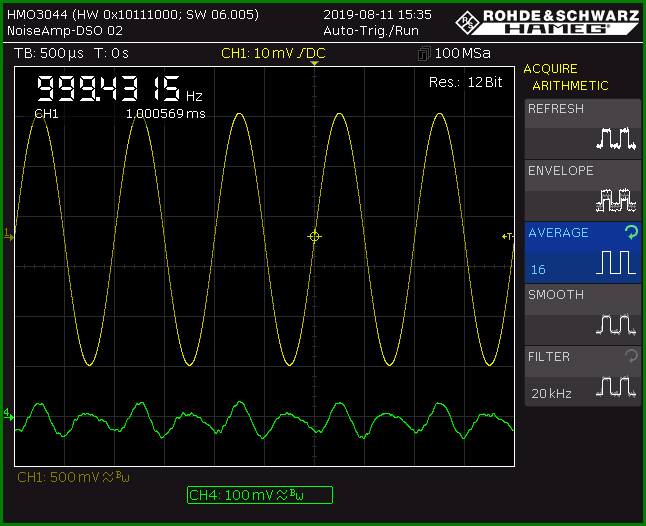Select the ENVELOPE acquire mode
Screen dimensions: 646x526
tap(583, 191)
